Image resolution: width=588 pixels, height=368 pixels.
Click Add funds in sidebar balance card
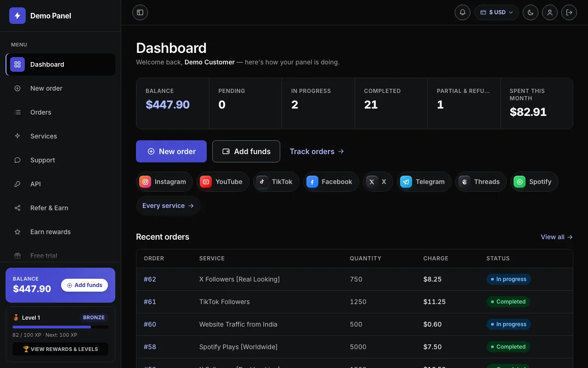point(85,285)
